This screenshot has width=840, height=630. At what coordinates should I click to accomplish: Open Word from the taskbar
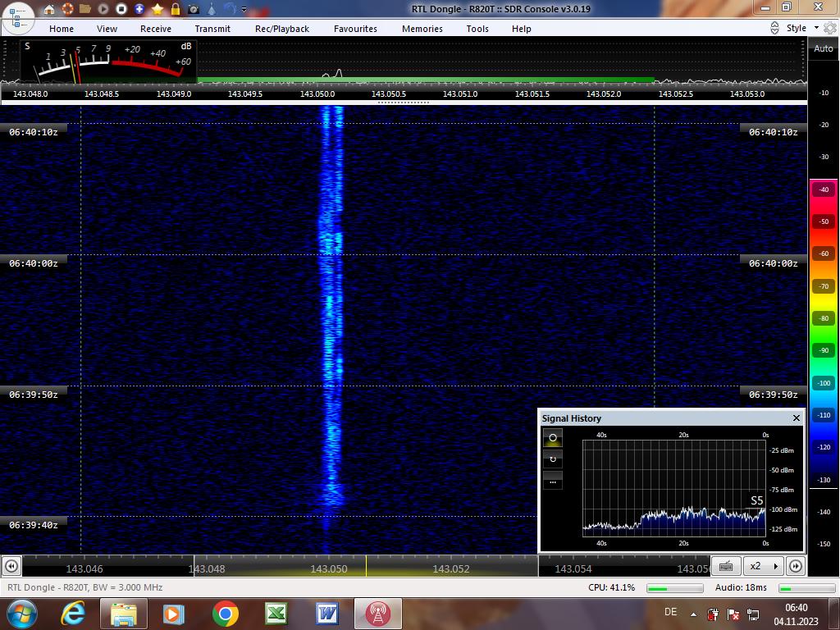(326, 614)
